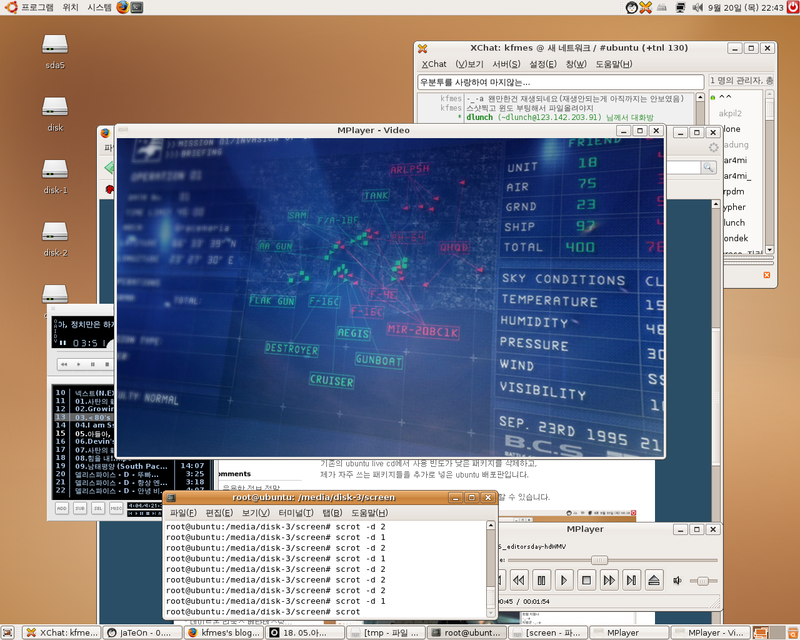Click the Firefox search magnifier icon
This screenshot has width=800, height=640.
tap(708, 167)
